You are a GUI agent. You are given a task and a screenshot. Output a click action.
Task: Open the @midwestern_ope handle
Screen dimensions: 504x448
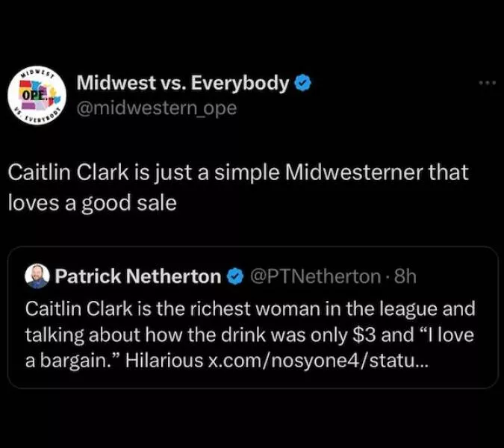[x=156, y=108]
